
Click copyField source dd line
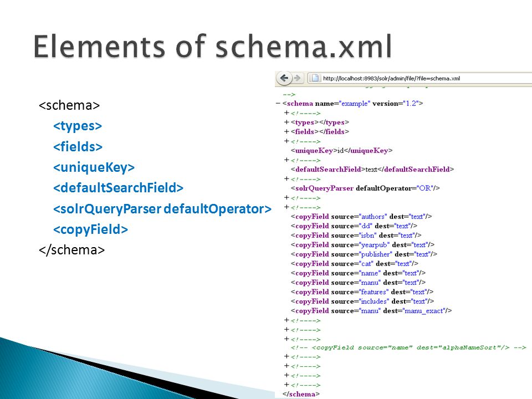(x=354, y=226)
